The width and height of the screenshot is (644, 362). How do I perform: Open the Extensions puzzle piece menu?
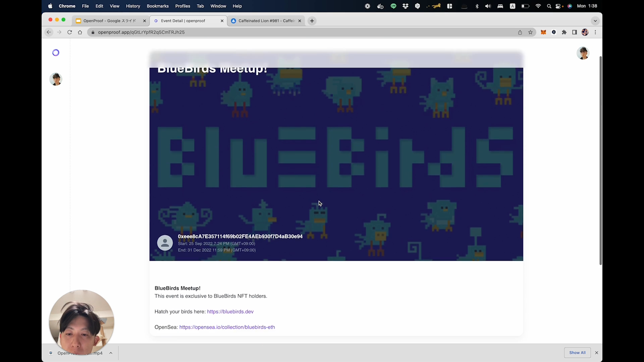564,32
